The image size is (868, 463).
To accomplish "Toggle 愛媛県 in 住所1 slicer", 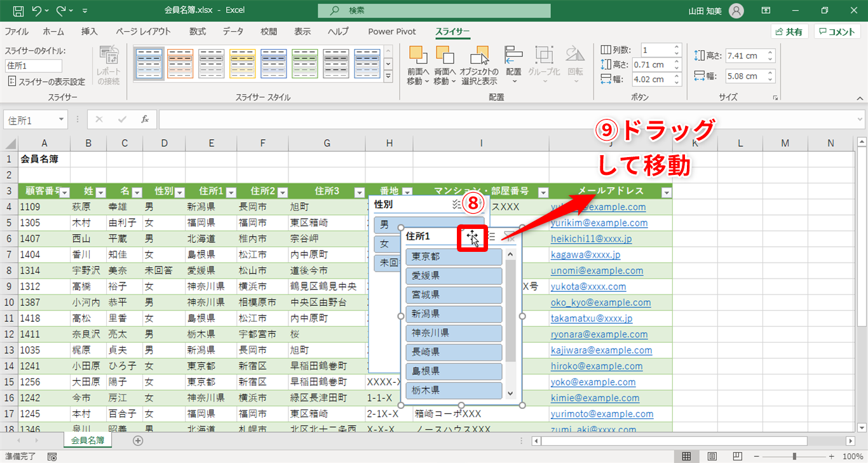I will (454, 276).
